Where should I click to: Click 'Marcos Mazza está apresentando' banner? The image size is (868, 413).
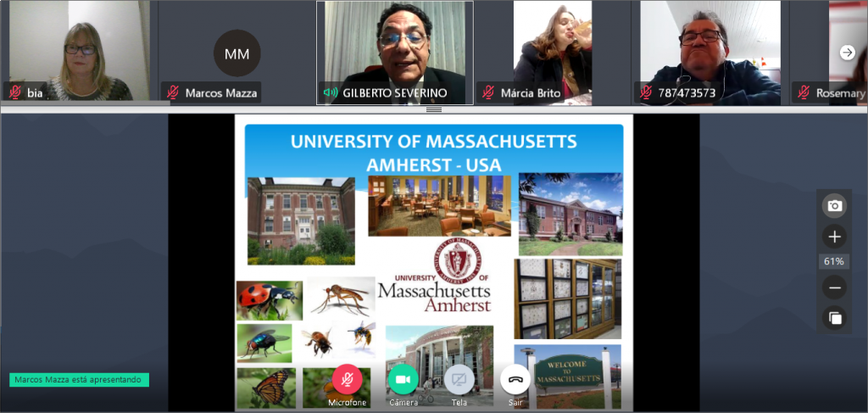click(x=79, y=380)
